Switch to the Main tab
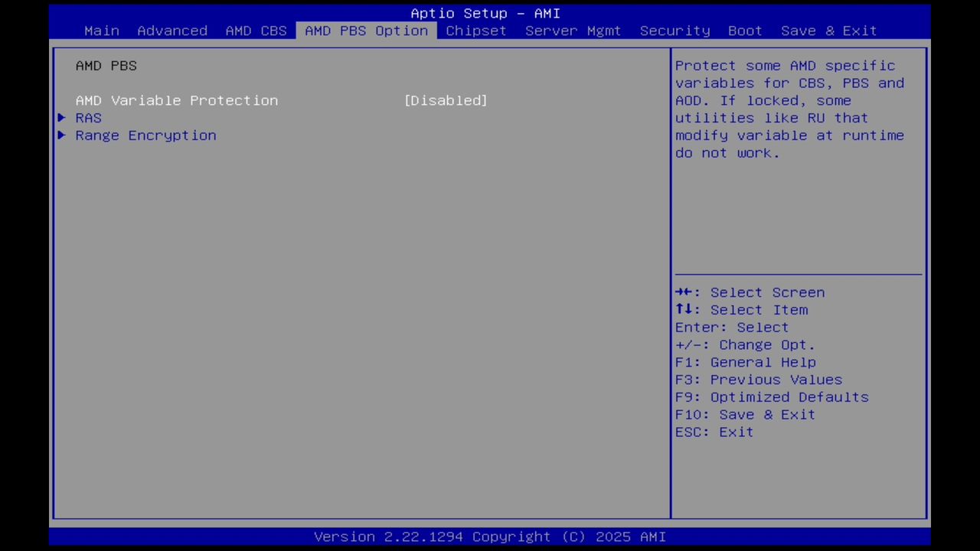The image size is (980, 551). click(102, 31)
